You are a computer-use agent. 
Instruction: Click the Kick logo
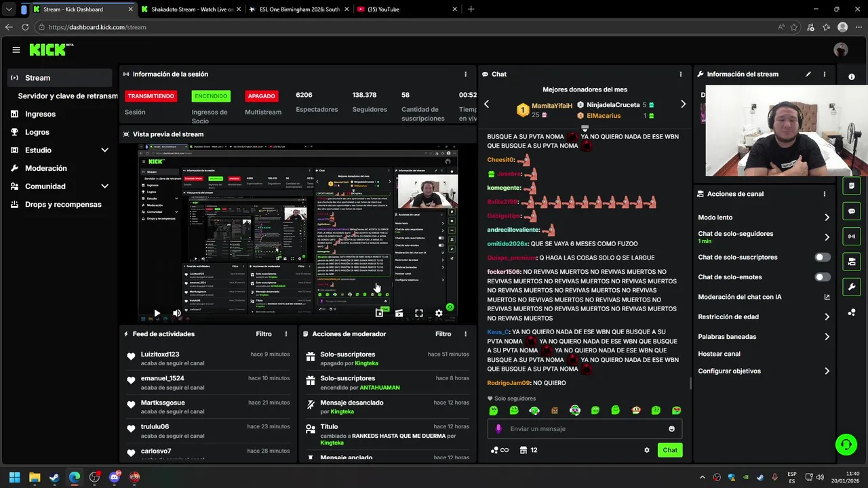51,49
